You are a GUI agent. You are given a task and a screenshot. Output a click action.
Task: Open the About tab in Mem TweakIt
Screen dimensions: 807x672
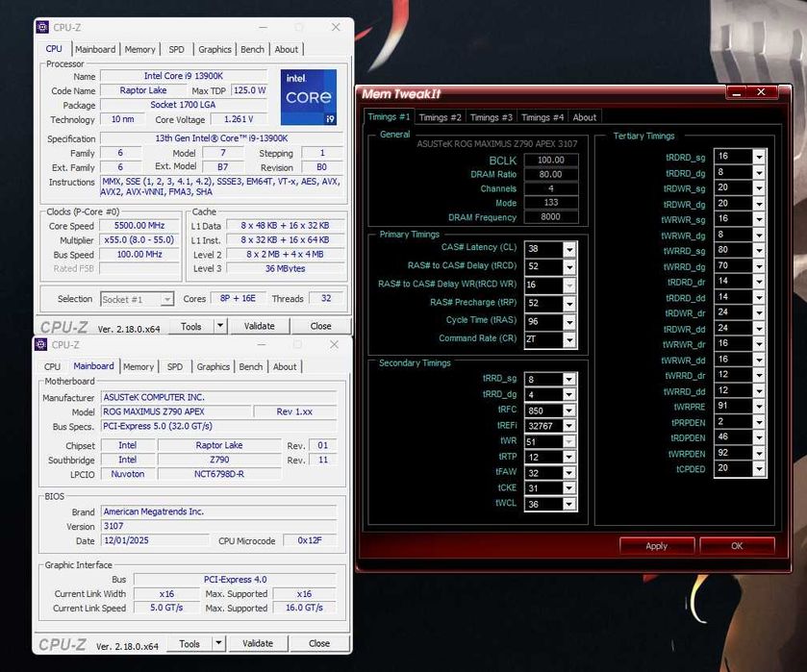[x=585, y=117]
